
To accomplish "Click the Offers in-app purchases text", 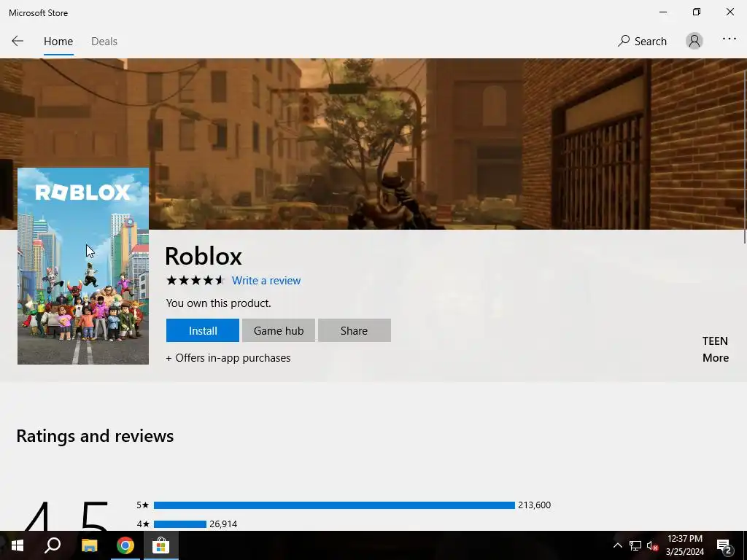I will [228, 357].
